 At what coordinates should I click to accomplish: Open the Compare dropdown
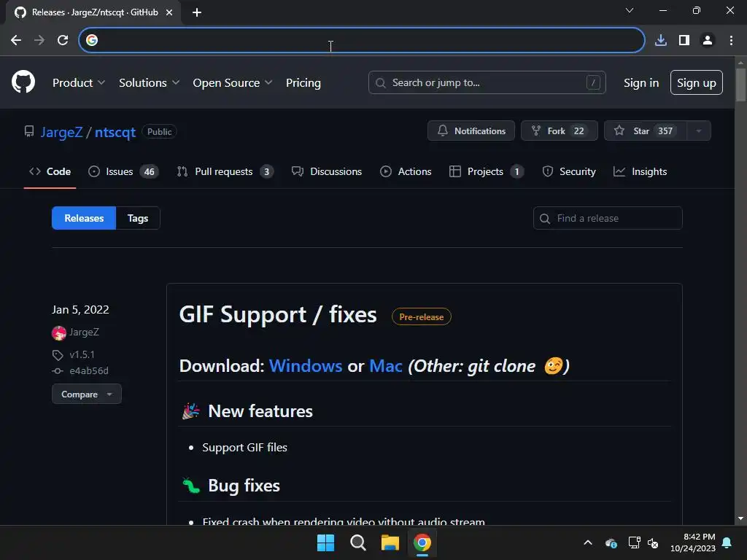pyautogui.click(x=87, y=394)
